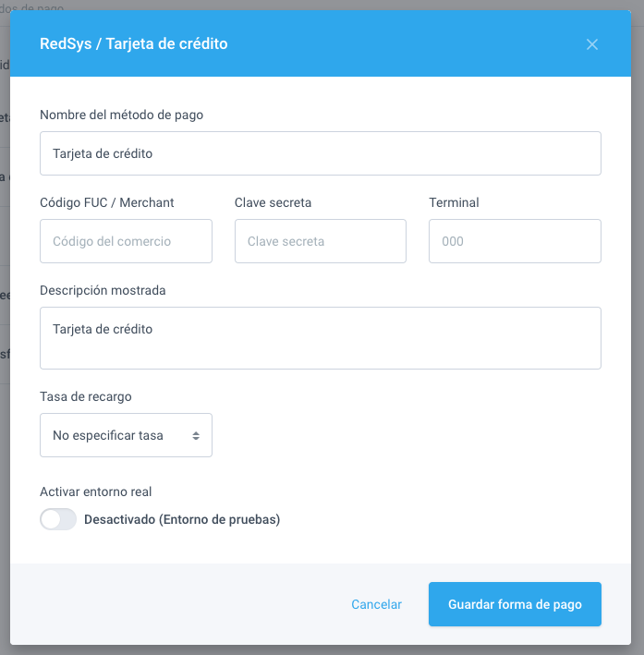Select the Clave secreta input box

pos(320,241)
